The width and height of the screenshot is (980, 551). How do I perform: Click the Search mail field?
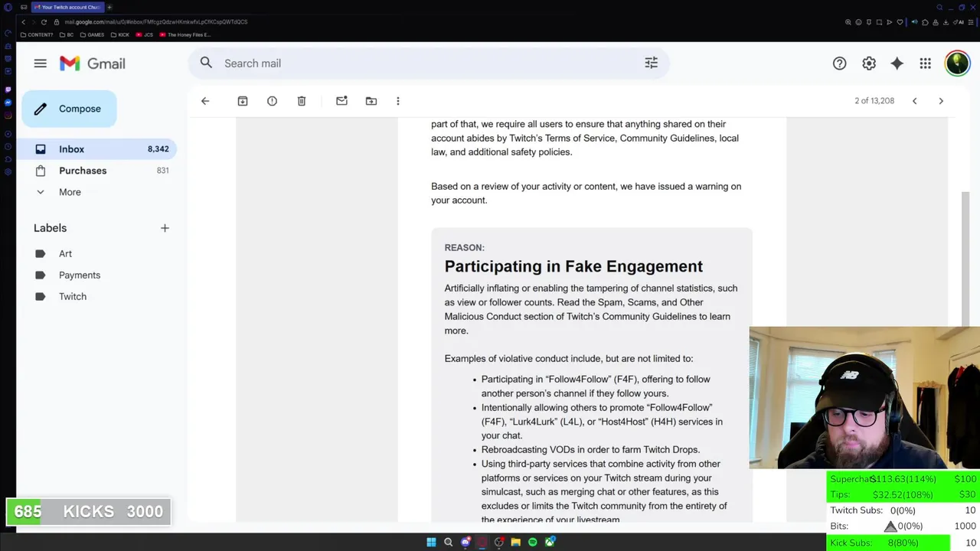(429, 64)
